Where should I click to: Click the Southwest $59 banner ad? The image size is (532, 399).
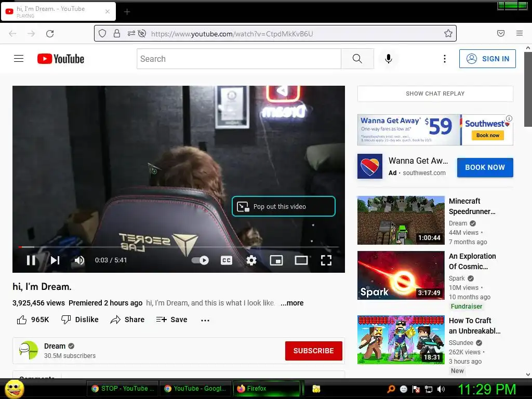(x=435, y=129)
